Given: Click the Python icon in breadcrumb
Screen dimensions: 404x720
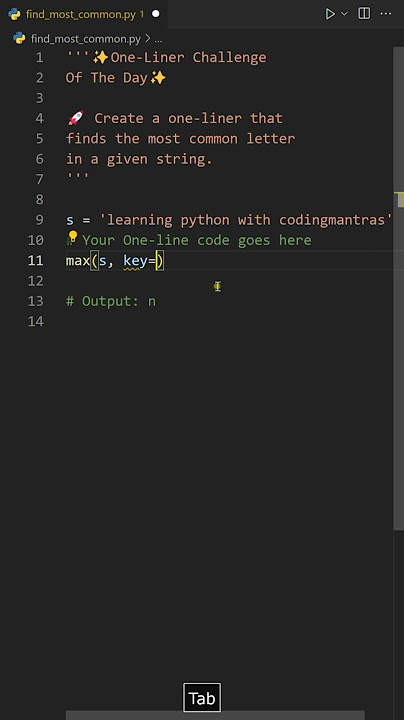Looking at the screenshot, I should pyautogui.click(x=19, y=38).
